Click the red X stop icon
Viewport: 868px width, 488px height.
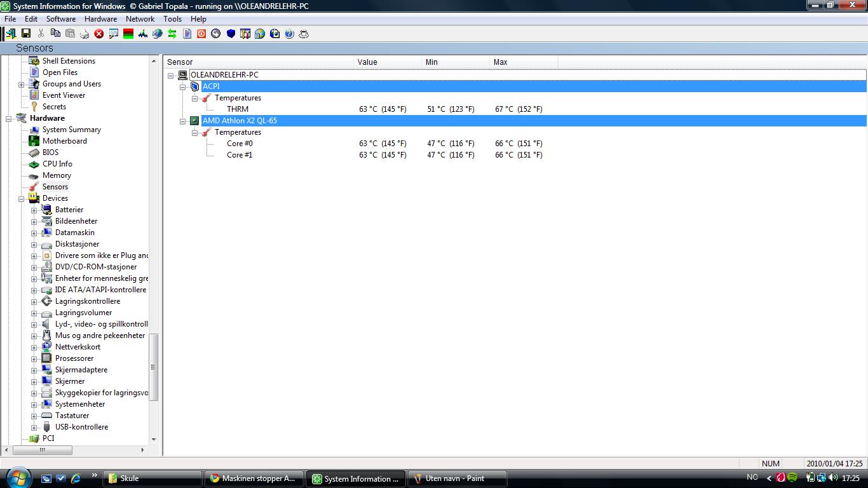pos(99,34)
